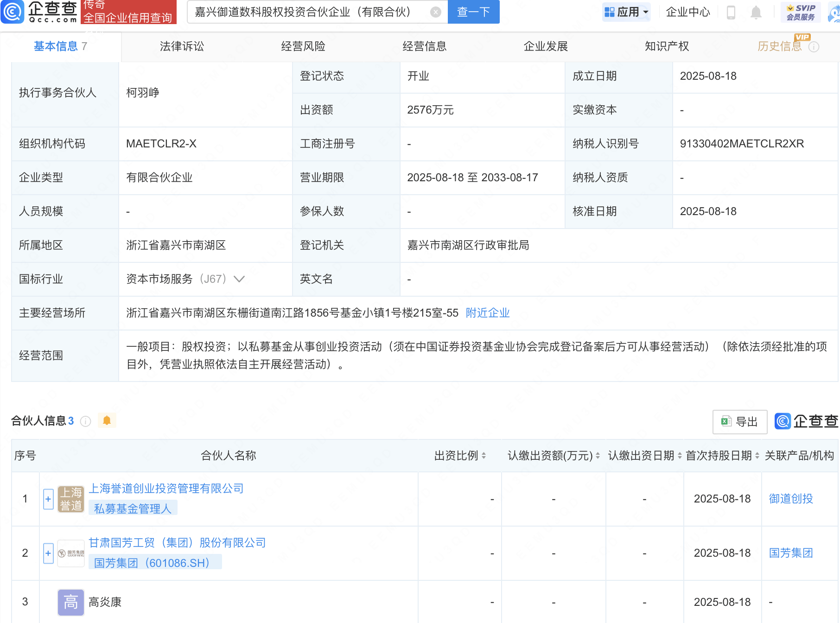Click the 合伙人名称 column header

[229, 456]
